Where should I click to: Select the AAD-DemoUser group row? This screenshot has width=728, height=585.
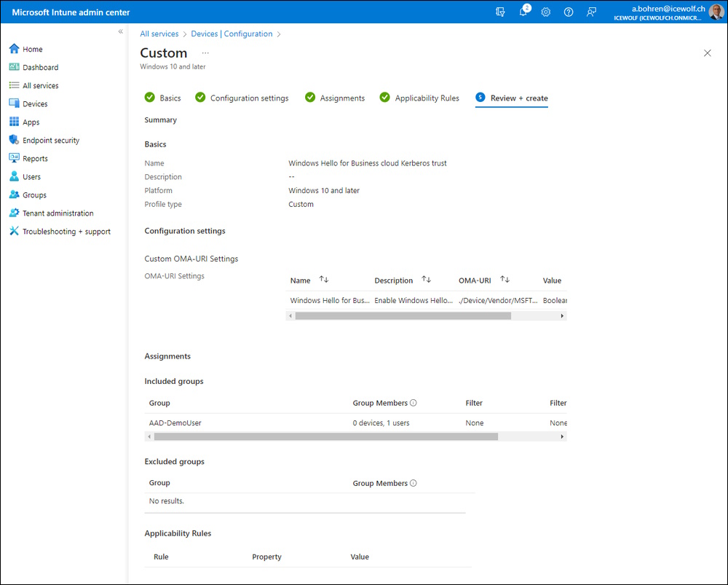tap(355, 423)
